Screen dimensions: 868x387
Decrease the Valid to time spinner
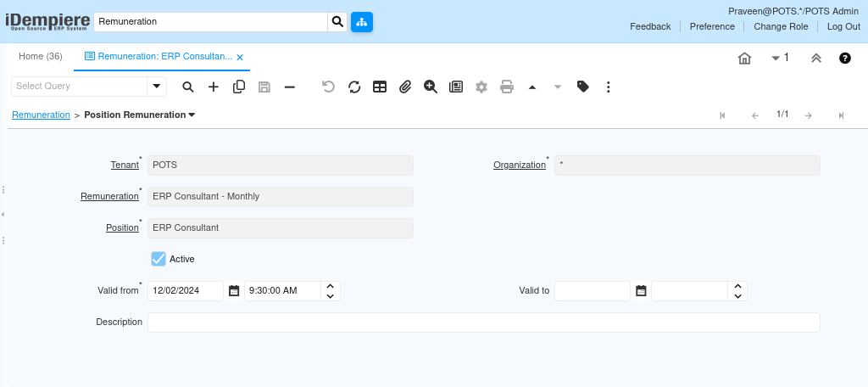(737, 296)
